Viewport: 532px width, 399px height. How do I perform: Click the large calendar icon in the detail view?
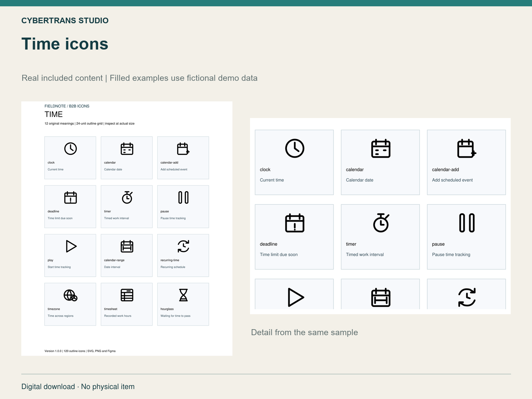click(381, 148)
